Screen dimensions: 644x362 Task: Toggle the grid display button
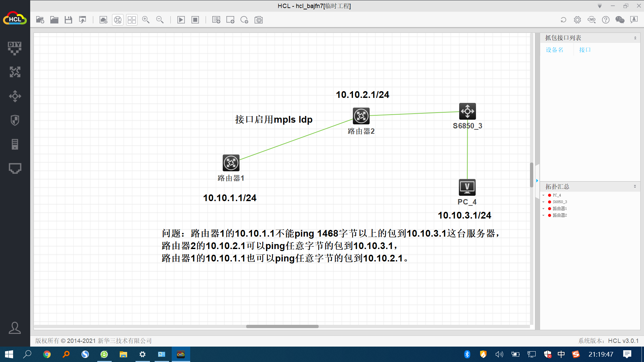point(132,20)
